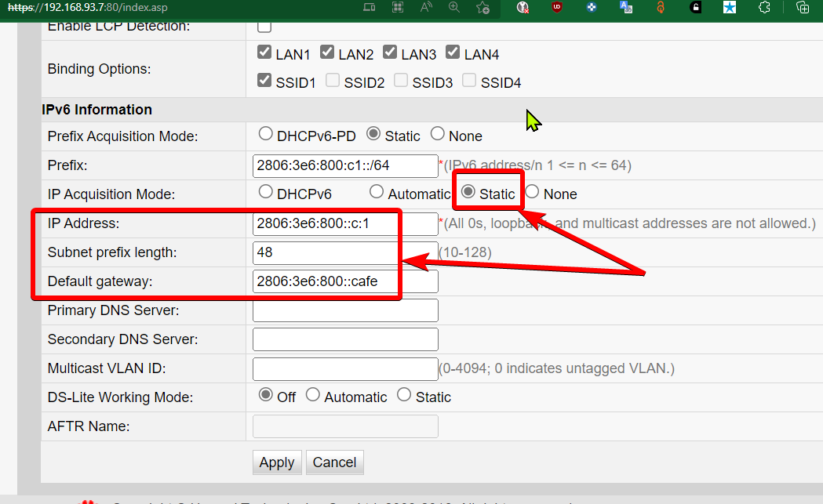Select DHCPv6-PD prefix acquisition mode

tap(265, 134)
